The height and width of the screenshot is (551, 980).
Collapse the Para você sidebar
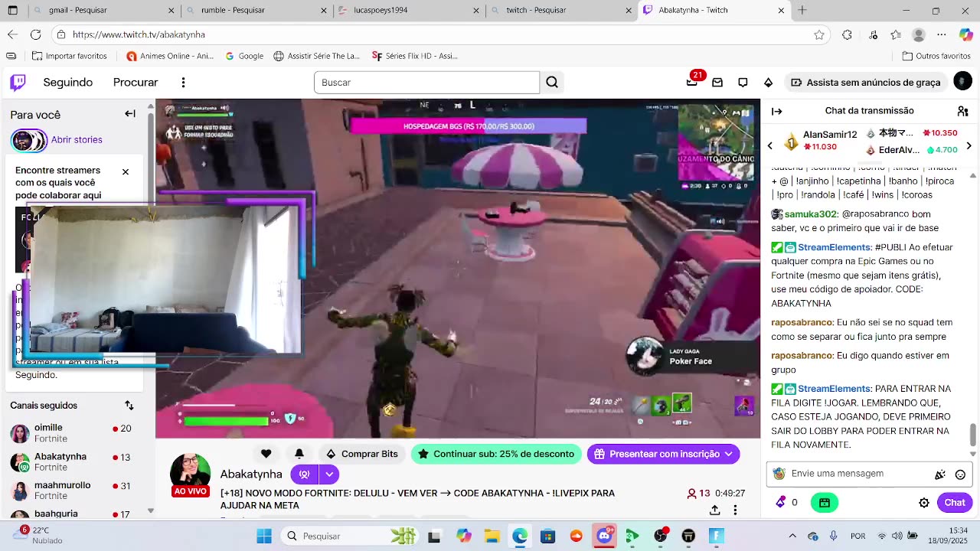tap(130, 113)
